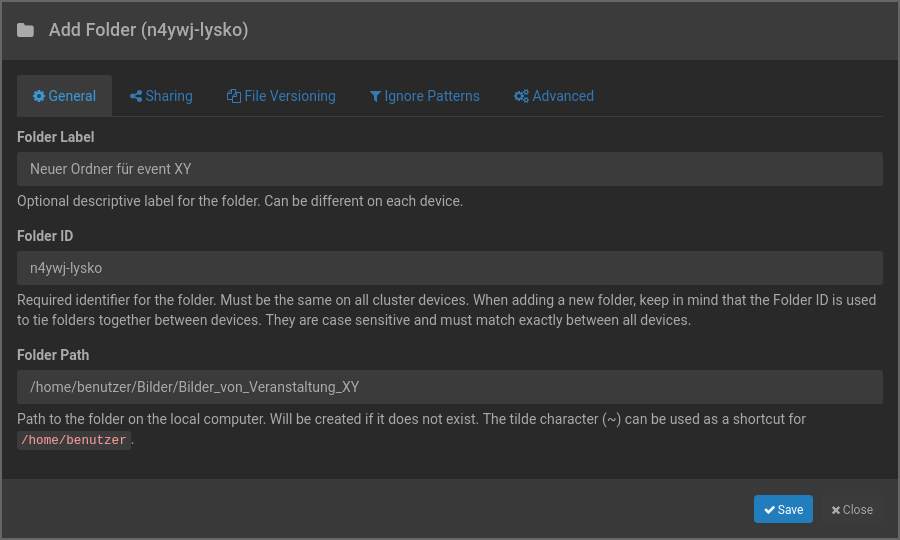Screen dimensions: 900x540
Task: Click the copy icon beside File Versioning
Action: (x=234, y=96)
